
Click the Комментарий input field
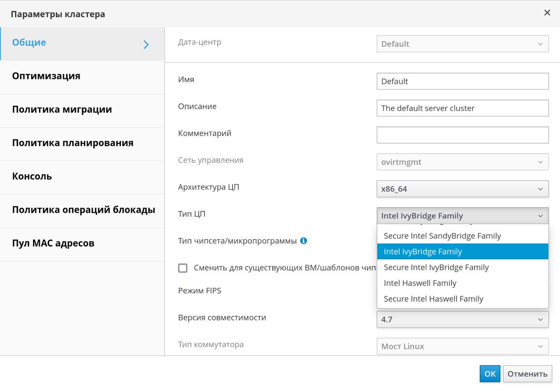pos(462,135)
